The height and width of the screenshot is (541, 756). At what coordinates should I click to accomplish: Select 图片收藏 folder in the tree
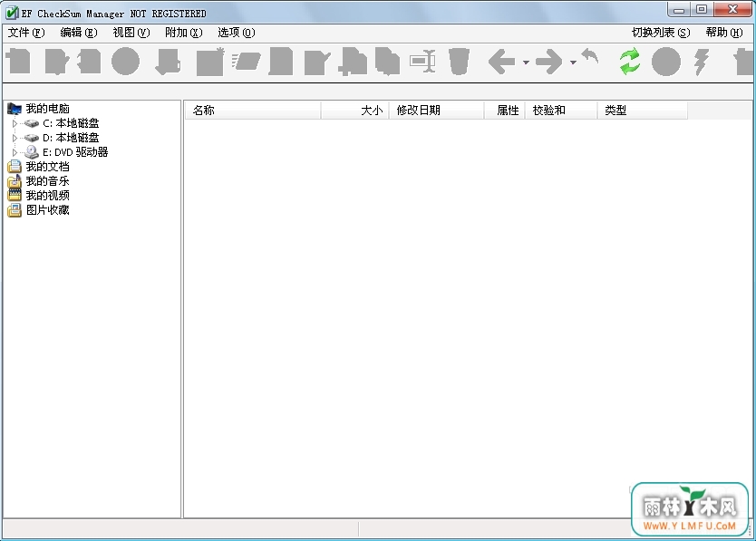[x=48, y=209]
